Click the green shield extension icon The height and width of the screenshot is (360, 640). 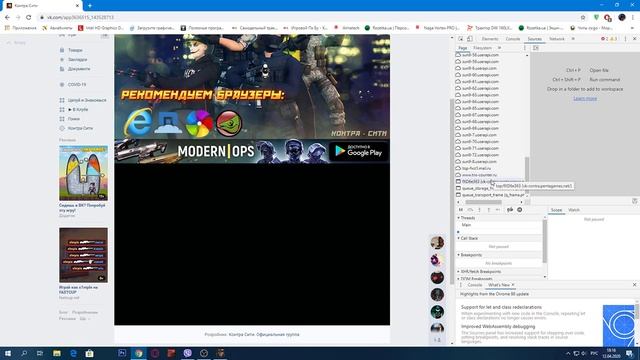(x=597, y=18)
